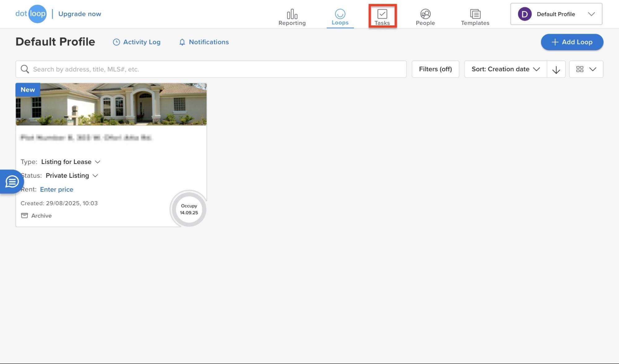Toggle the sort direction arrow
Viewport: 619px width, 364px height.
pyautogui.click(x=556, y=69)
